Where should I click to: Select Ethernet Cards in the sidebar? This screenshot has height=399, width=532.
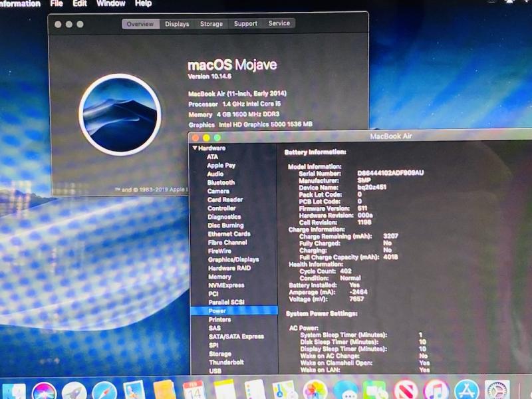point(229,234)
